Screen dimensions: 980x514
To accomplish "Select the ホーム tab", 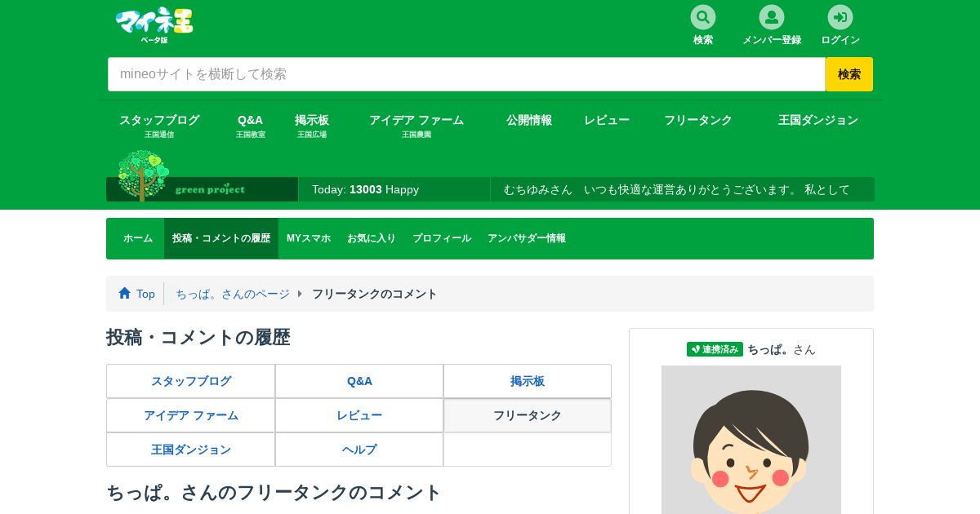I will tap(138, 238).
